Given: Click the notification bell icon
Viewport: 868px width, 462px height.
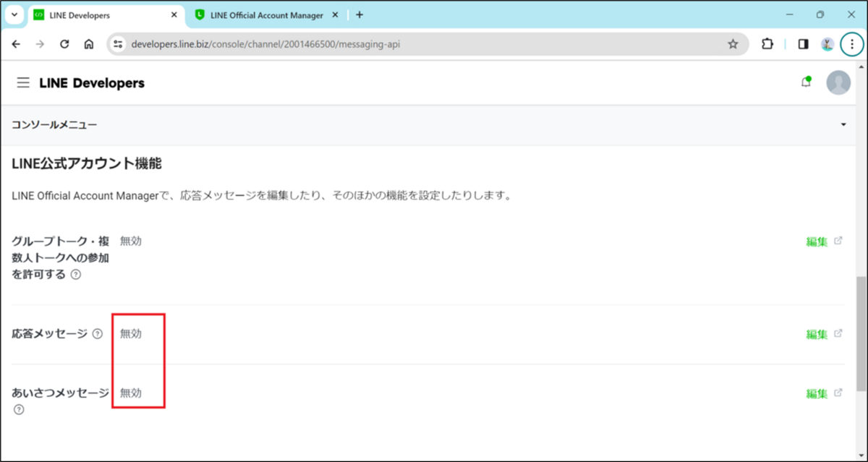Looking at the screenshot, I should click(806, 82).
